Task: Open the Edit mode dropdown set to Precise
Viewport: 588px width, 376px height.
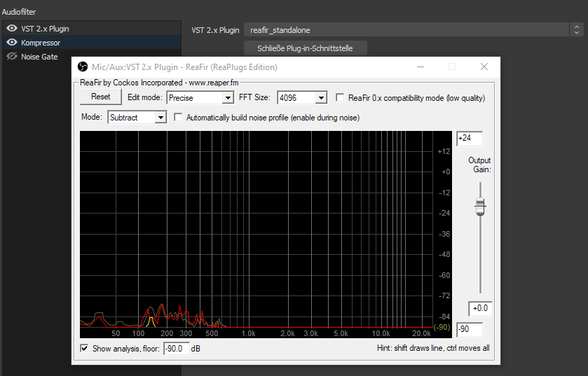Action: click(198, 98)
